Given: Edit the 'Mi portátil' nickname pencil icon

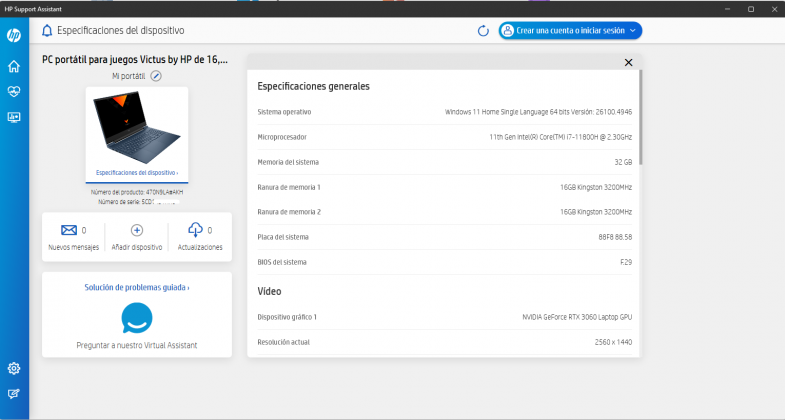Looking at the screenshot, I should tap(156, 76).
